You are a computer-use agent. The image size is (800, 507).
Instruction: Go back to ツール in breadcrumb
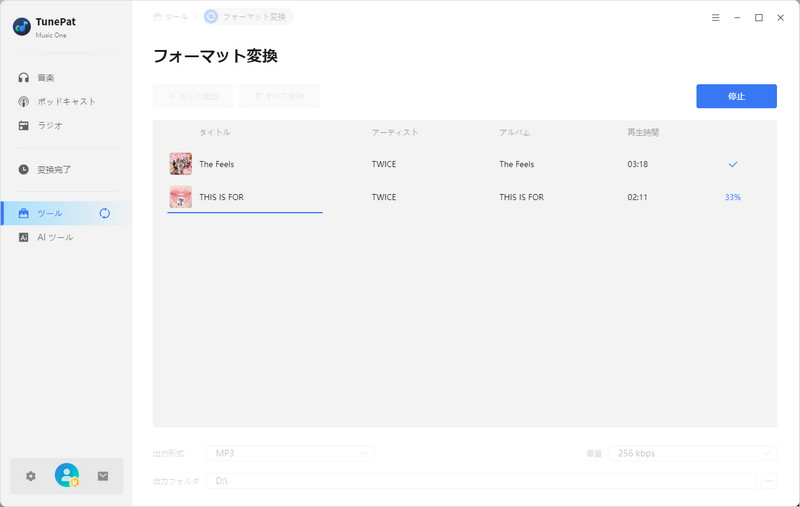click(171, 17)
